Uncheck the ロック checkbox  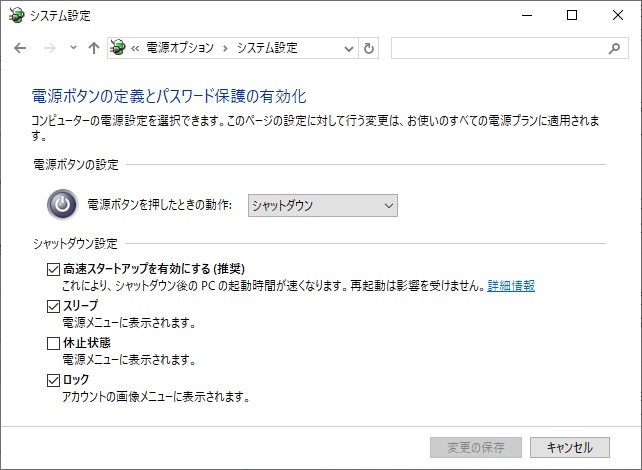click(x=54, y=380)
